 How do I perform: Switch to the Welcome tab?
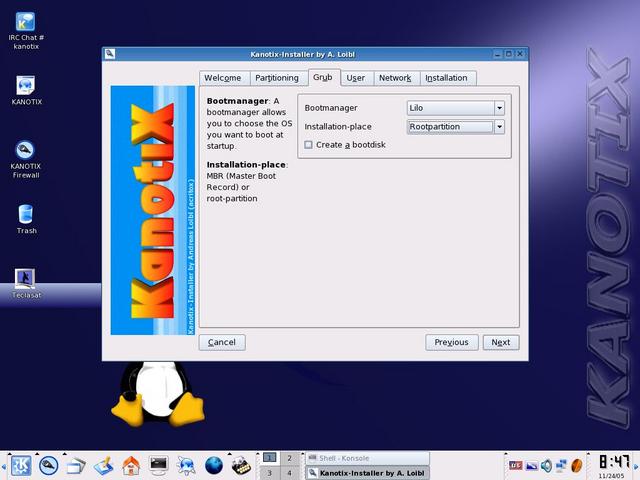tap(223, 78)
